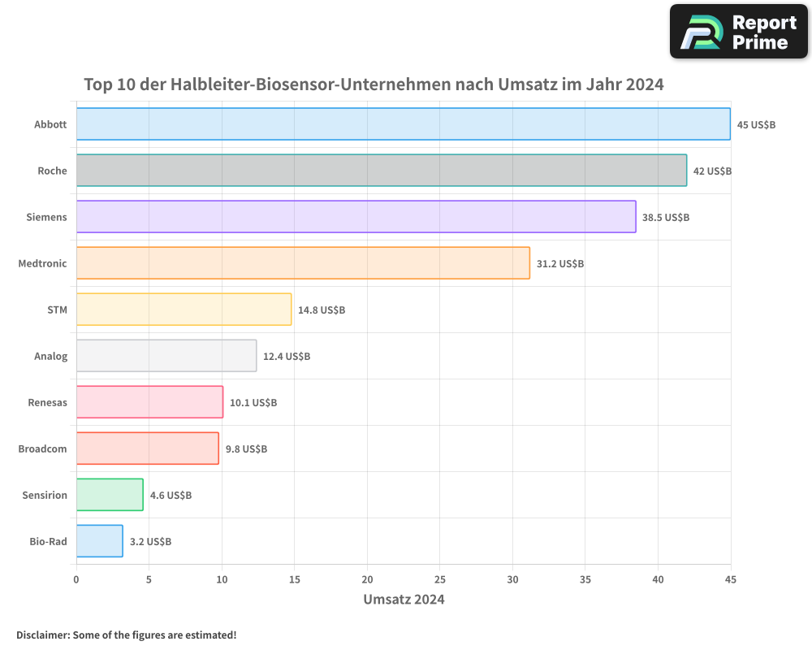Toggle the Analog category label
This screenshot has height=650, width=812.
click(49, 356)
